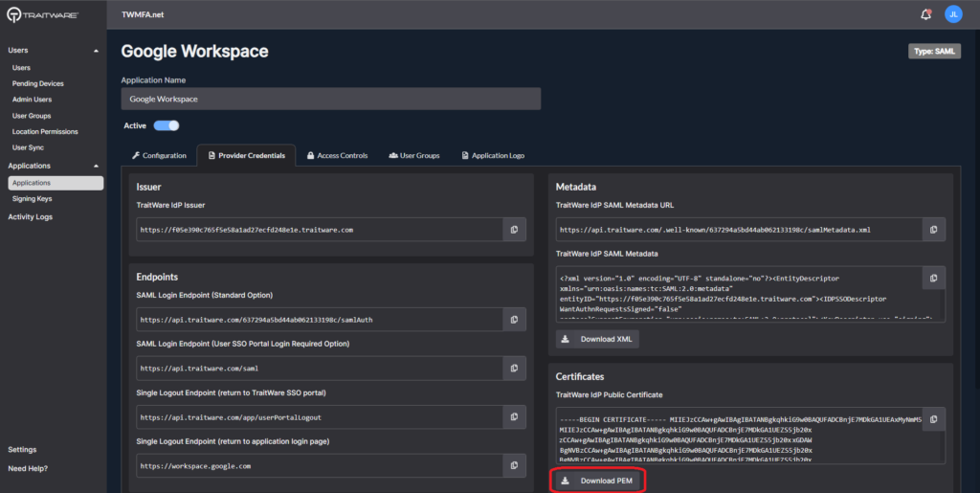Copy the standard SAML Login Endpoint
980x493 pixels.
click(x=514, y=320)
